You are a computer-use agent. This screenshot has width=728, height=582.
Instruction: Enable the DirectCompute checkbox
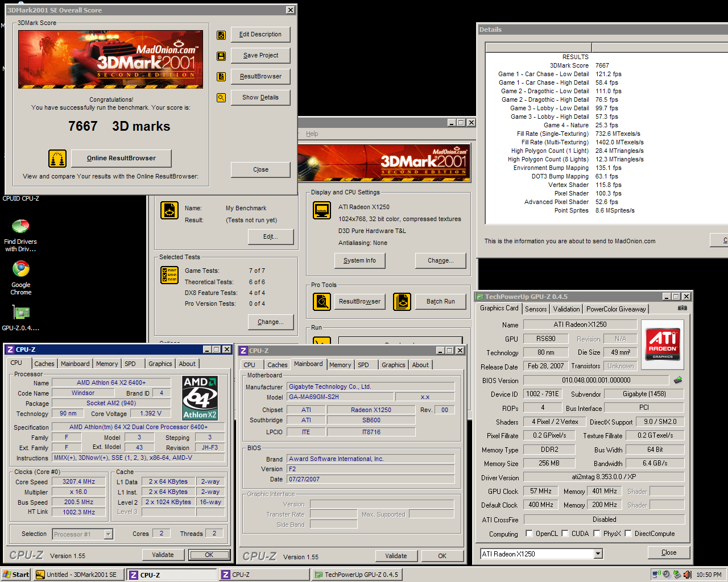pos(628,534)
